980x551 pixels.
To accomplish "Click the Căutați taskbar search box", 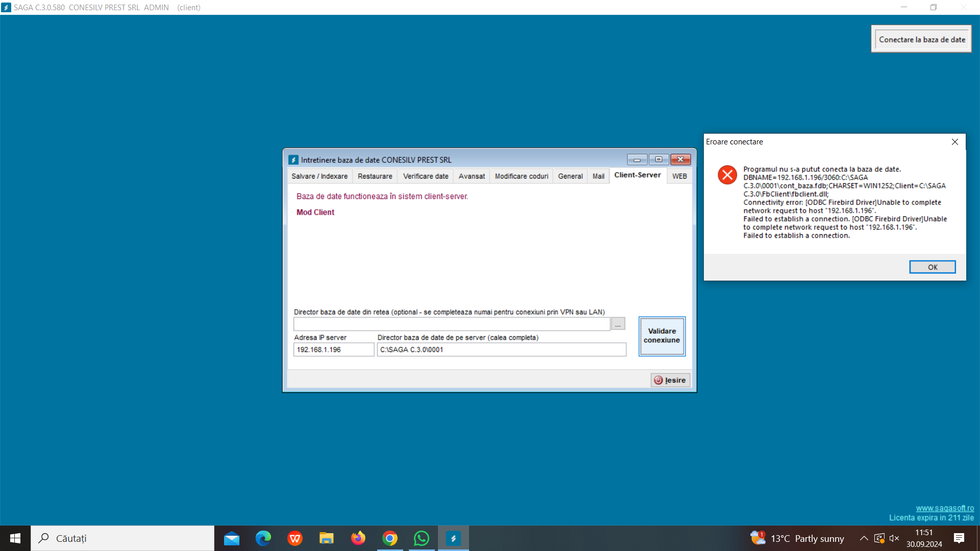I will tap(122, 538).
